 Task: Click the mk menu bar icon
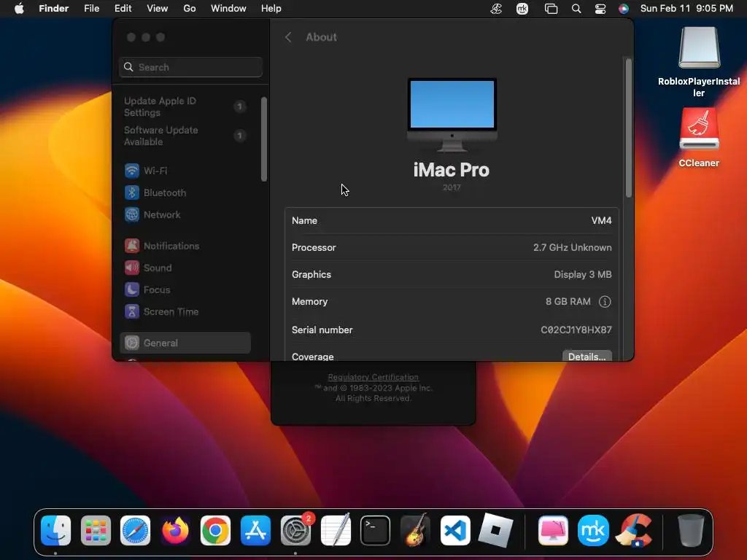coord(522,9)
